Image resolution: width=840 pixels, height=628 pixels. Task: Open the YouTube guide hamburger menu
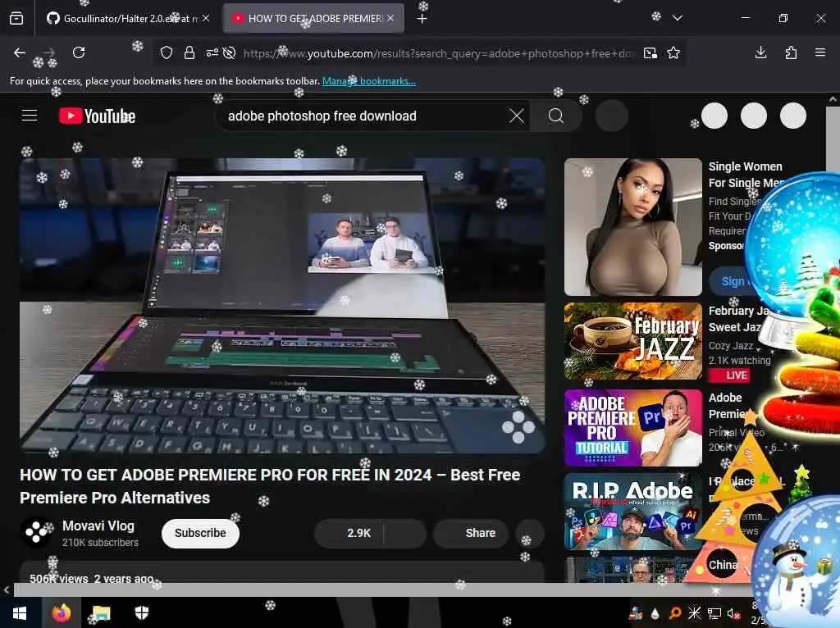[x=30, y=116]
